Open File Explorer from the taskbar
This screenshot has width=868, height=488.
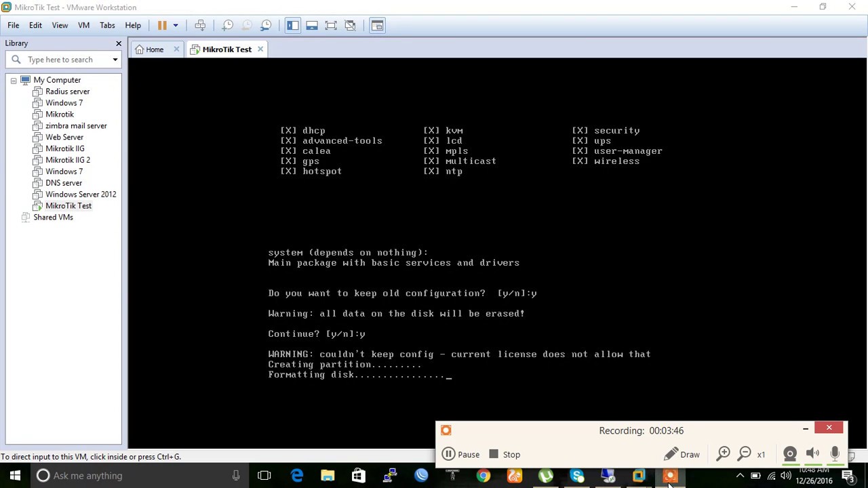pos(328,476)
